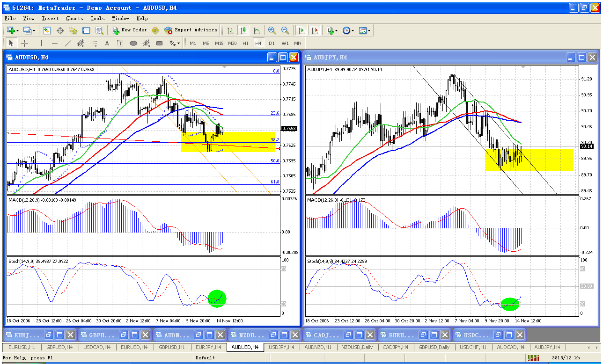Switch to Line Chart display
Image resolution: width=603 pixels, height=364 pixels.
pos(257,30)
